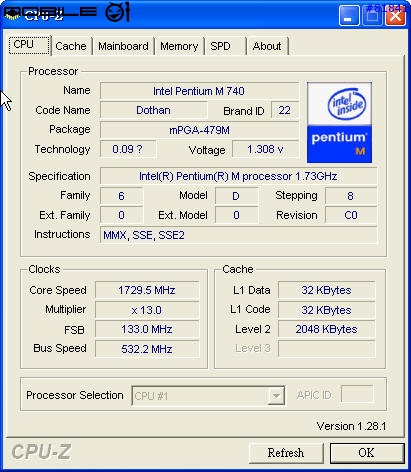Open the Cache tab
Image resolution: width=411 pixels, height=472 pixels.
(x=71, y=46)
